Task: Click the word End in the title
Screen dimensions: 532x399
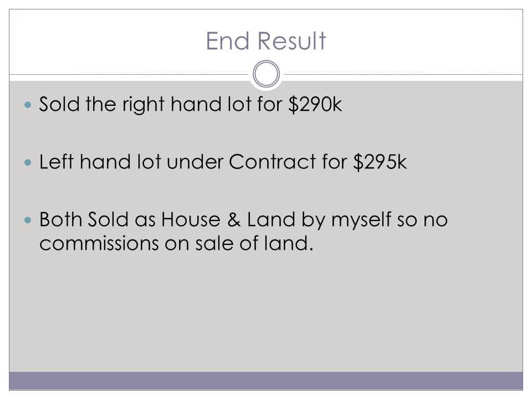Action: [x=228, y=41]
